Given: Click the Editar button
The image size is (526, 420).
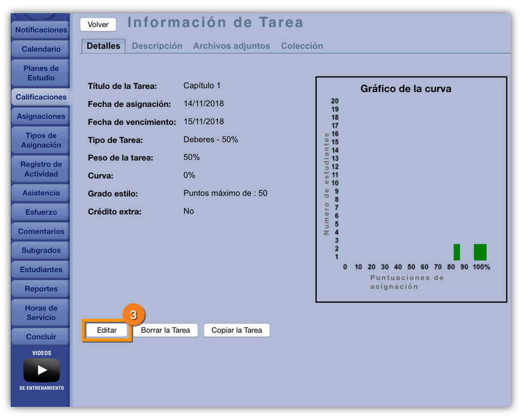Looking at the screenshot, I should tap(107, 330).
